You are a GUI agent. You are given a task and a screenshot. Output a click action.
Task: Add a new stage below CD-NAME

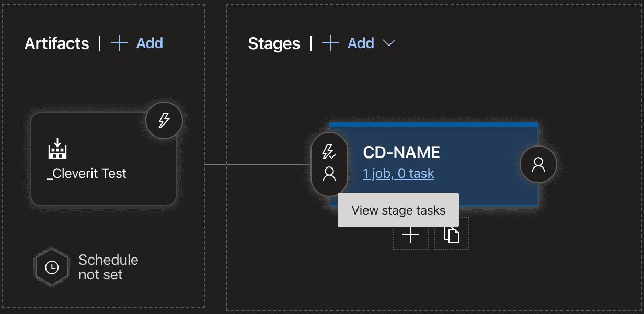point(411,235)
